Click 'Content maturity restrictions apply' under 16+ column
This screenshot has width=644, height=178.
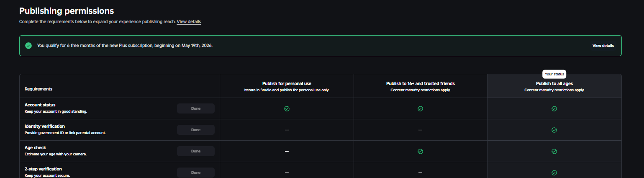[420, 90]
